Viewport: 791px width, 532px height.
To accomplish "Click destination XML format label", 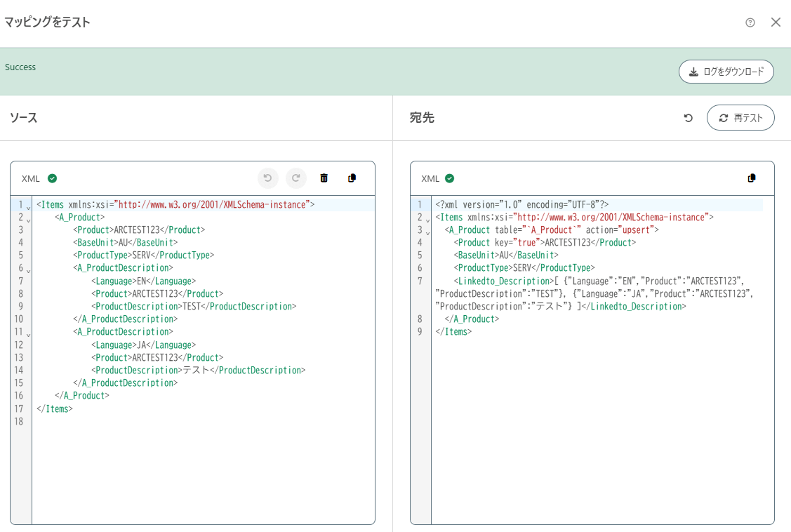I will pyautogui.click(x=430, y=178).
